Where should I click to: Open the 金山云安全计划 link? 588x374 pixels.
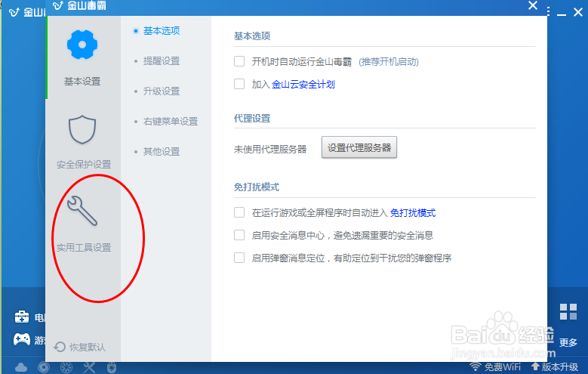point(303,85)
